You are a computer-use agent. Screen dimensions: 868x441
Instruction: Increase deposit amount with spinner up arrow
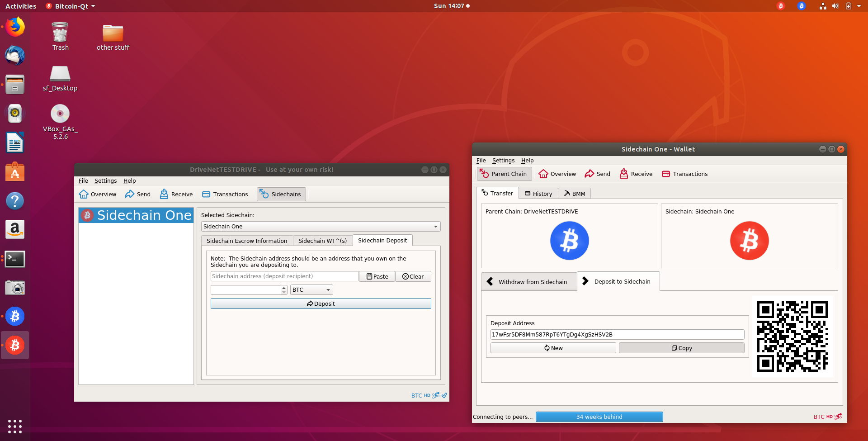pos(284,287)
